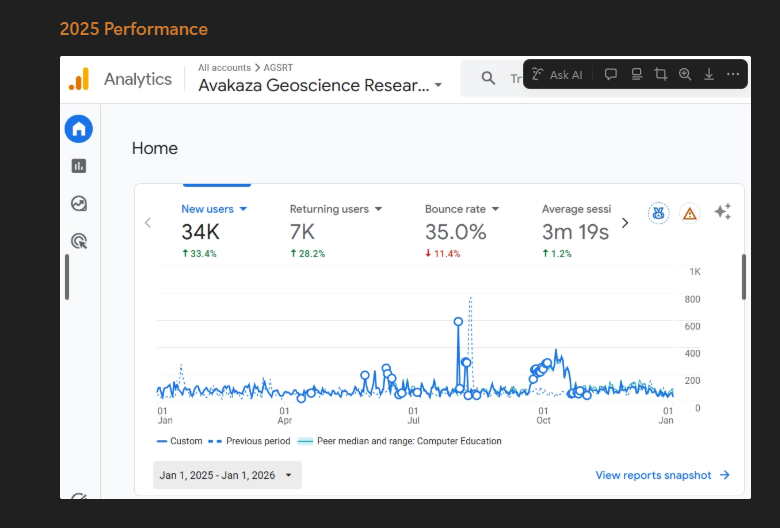Viewport: 780px width, 528px height.
Task: Click the caption icon in overlay toolbar
Action: [x=636, y=75]
